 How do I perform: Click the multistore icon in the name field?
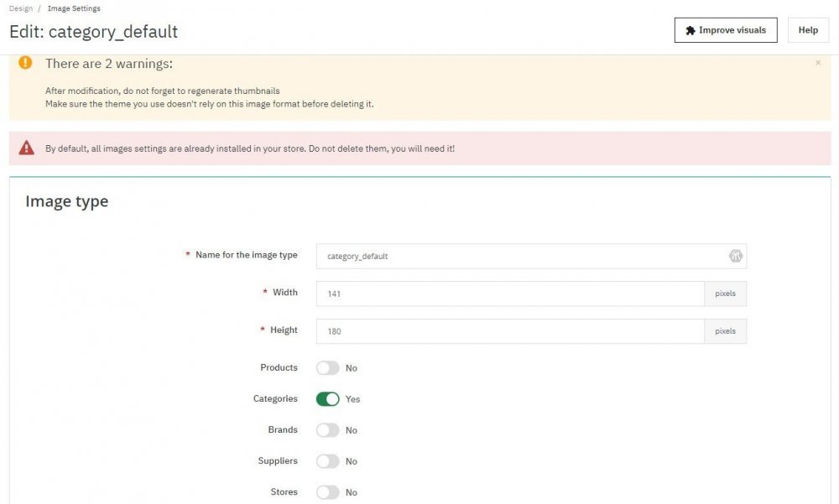pyautogui.click(x=736, y=256)
